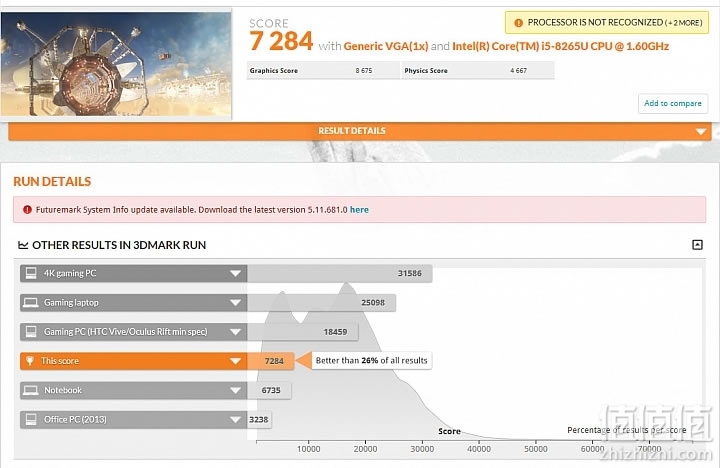
Task: Click the desktop icon on Gaming PC HTC Vive row
Action: coord(31,332)
